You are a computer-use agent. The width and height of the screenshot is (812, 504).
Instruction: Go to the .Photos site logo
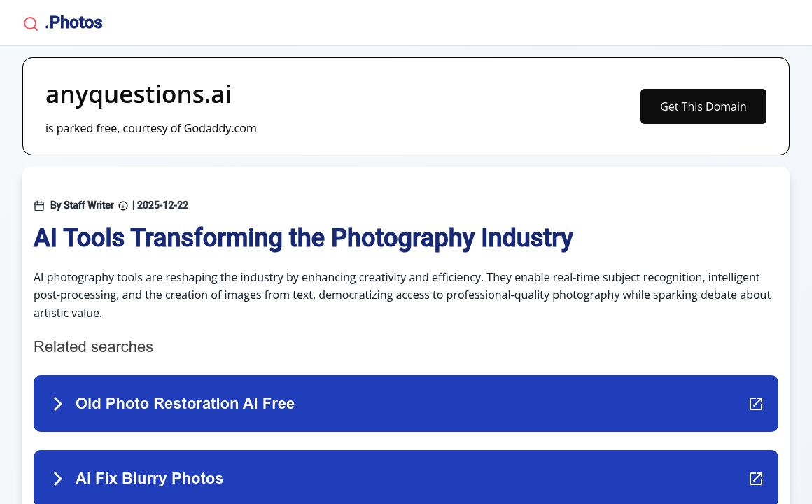(x=73, y=23)
